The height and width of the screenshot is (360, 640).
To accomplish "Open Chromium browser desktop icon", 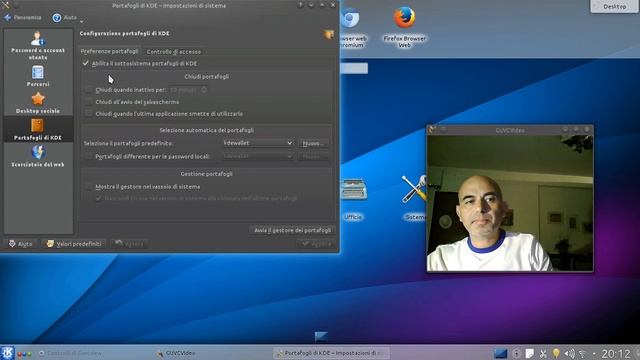I will coord(352,27).
